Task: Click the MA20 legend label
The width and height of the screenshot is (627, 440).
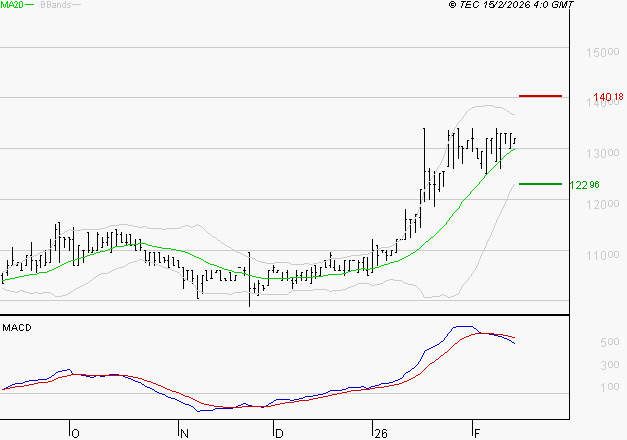Action: pyautogui.click(x=12, y=5)
